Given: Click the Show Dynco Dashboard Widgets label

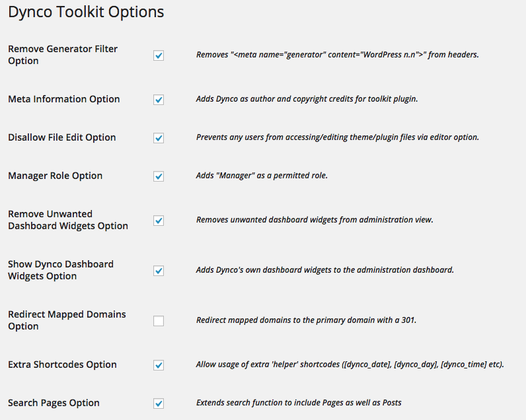Looking at the screenshot, I should (x=60, y=270).
